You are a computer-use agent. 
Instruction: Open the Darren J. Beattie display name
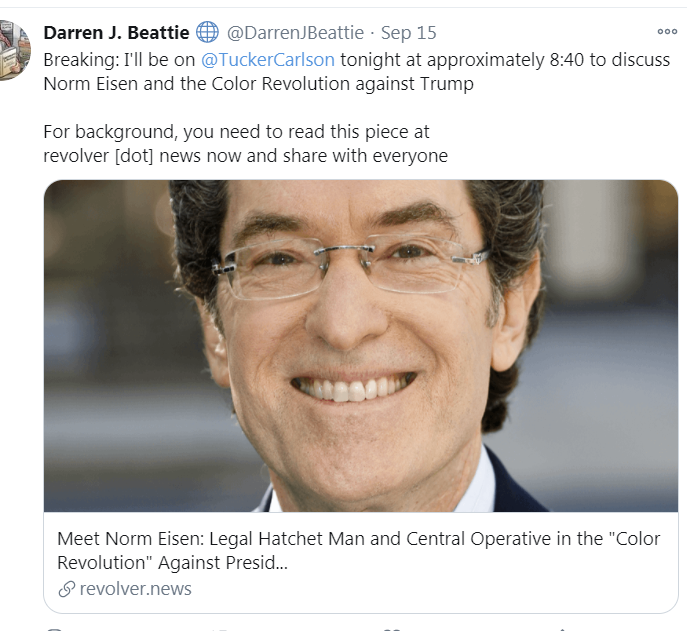(x=117, y=33)
